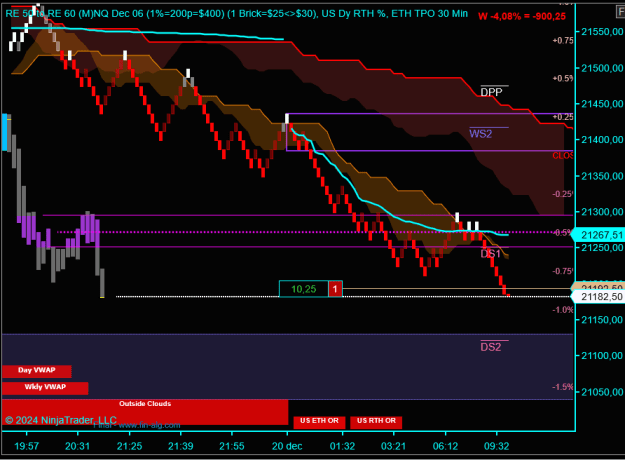Click the green 10,25 order marker
Screen dimensions: 625x460
pos(304,289)
